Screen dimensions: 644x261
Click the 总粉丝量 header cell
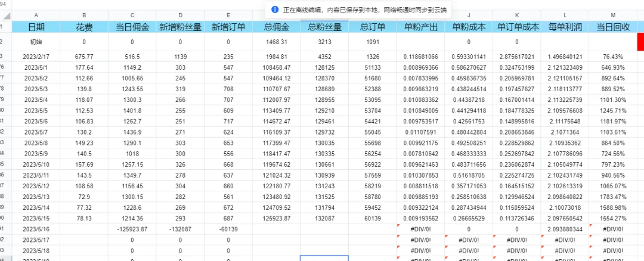click(324, 27)
